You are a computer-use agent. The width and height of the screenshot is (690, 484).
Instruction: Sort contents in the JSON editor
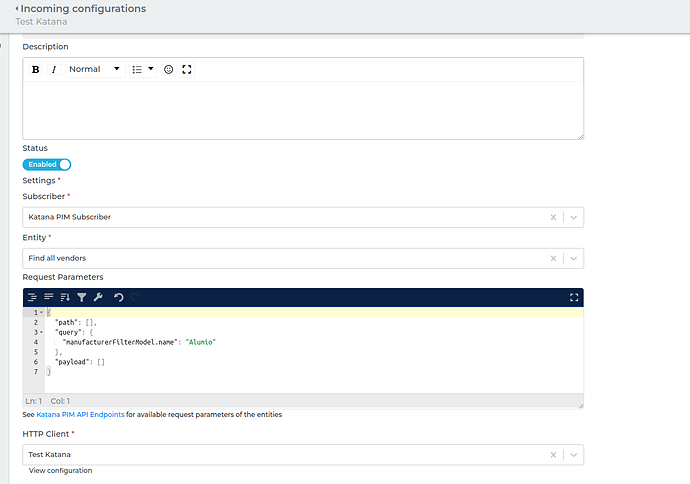pyautogui.click(x=65, y=297)
